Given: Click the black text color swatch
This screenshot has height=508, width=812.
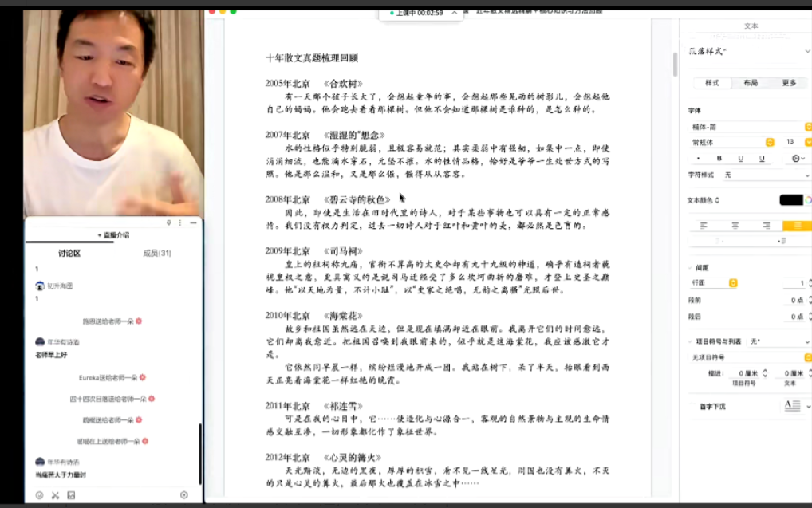Looking at the screenshot, I should pos(790,200).
